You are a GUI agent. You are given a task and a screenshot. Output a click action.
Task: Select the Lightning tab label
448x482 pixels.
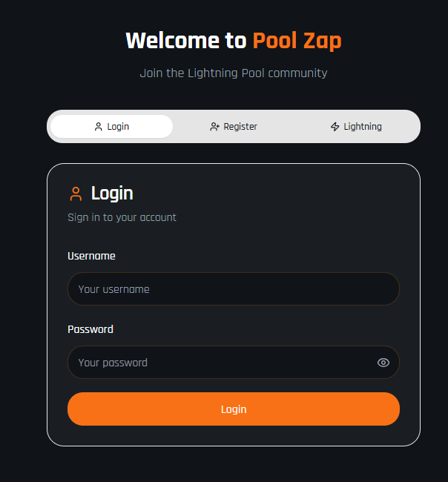coord(363,127)
